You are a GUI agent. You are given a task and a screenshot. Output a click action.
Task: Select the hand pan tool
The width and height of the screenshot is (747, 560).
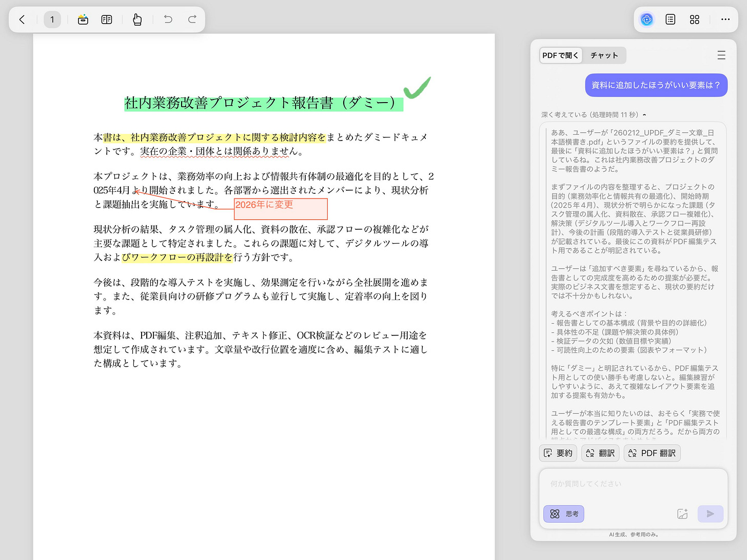[x=137, y=19]
